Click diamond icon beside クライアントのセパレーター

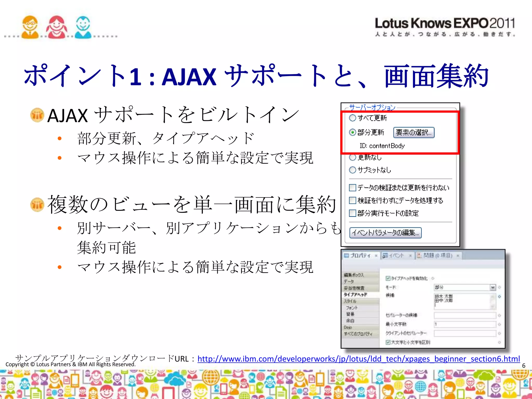(500, 333)
